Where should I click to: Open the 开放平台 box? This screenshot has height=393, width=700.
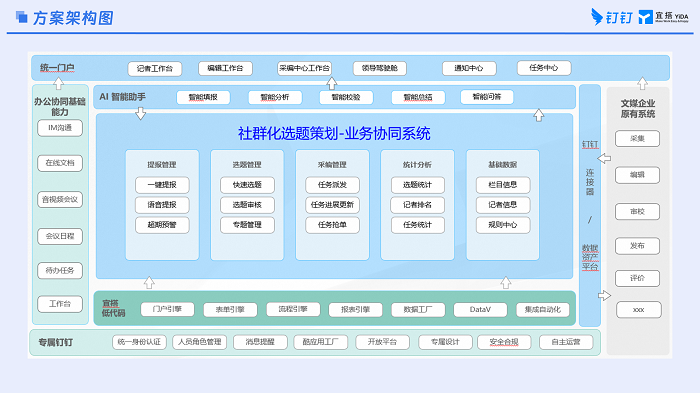pos(383,342)
